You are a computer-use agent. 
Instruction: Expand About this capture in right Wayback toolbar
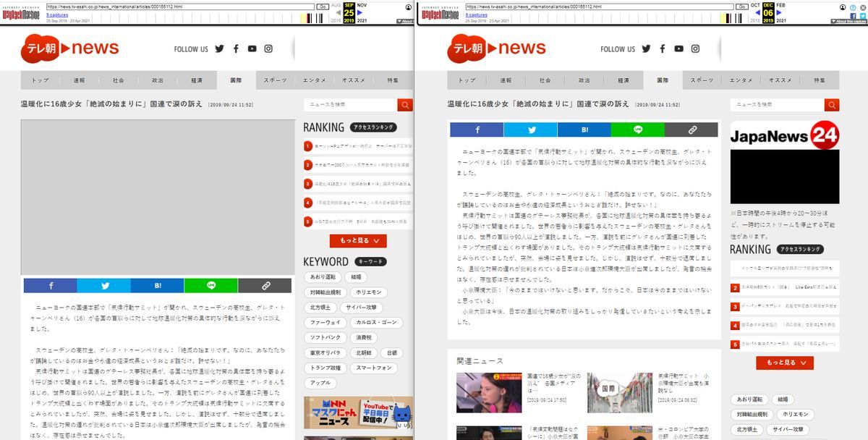point(848,21)
